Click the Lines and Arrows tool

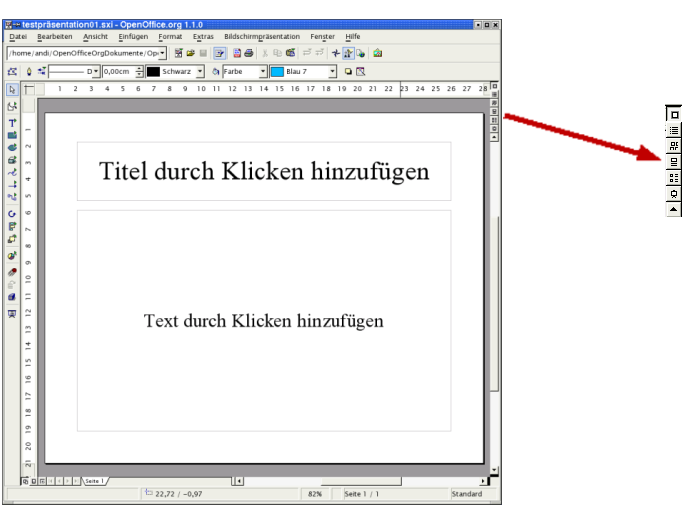(12, 185)
